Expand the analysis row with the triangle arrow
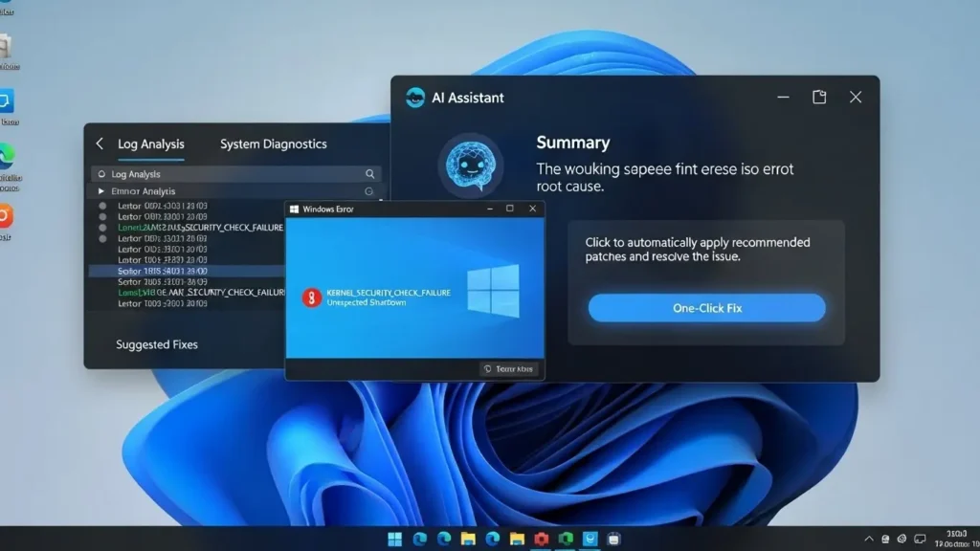Viewport: 980px width, 551px height. [101, 191]
